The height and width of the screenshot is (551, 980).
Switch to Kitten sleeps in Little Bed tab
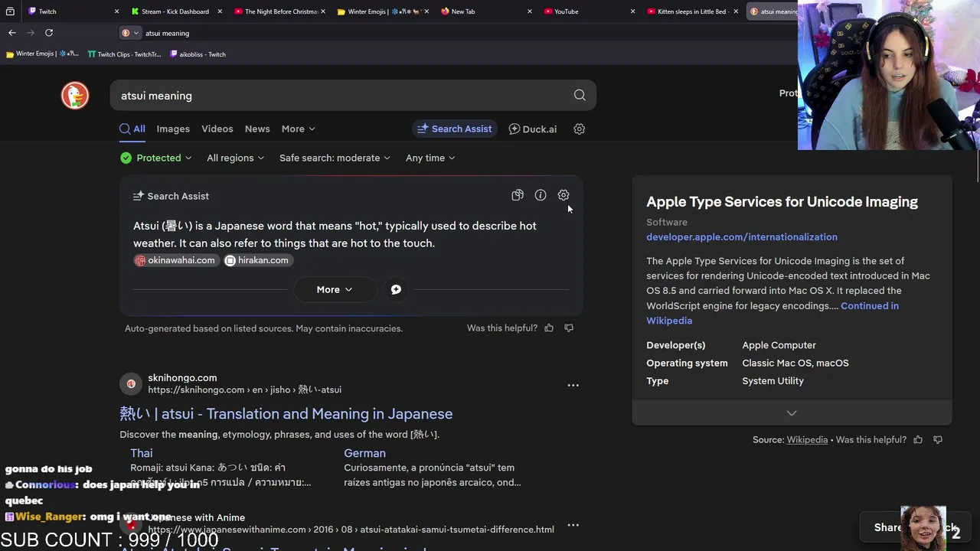coord(692,11)
